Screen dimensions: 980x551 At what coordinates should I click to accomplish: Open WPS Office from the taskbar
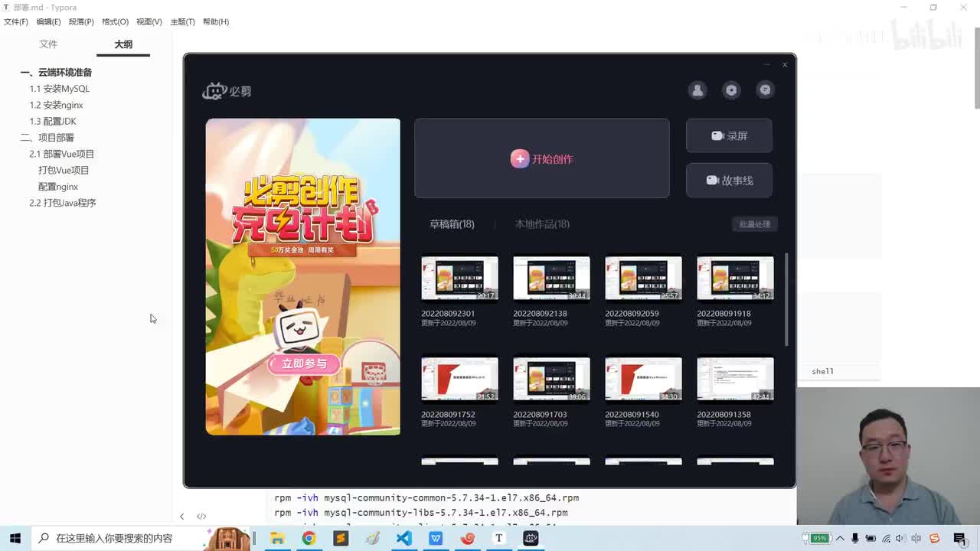[x=436, y=538]
